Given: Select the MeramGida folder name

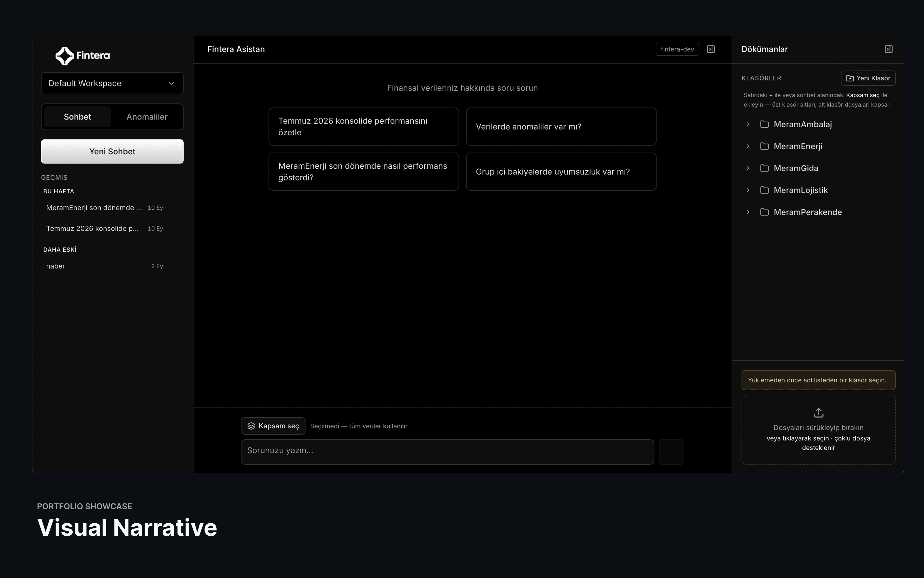Looking at the screenshot, I should tap(796, 168).
